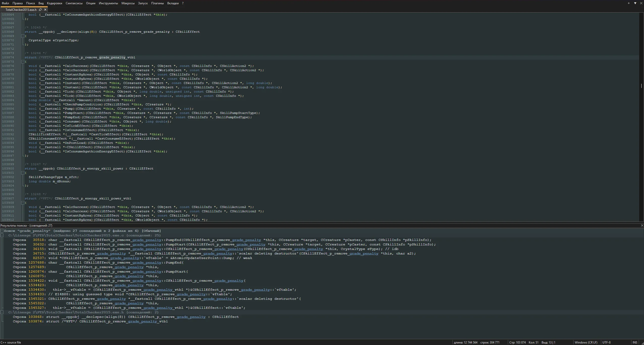644x345 pixels.
Task: Open the Вкладки menu
Action: [x=173, y=3]
